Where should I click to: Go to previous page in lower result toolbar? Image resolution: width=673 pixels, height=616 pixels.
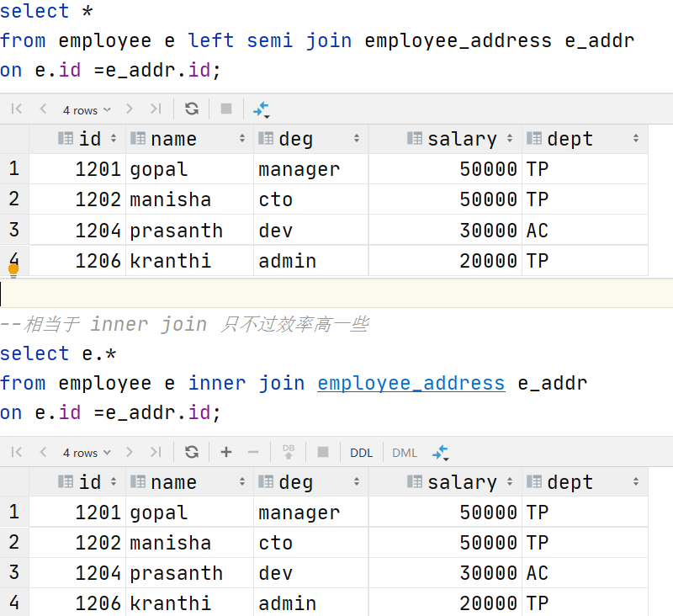(43, 452)
